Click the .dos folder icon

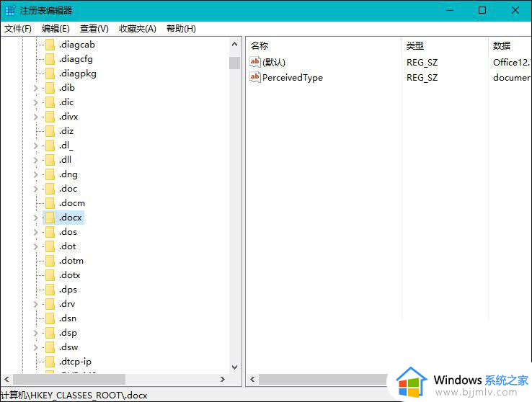tap(50, 232)
